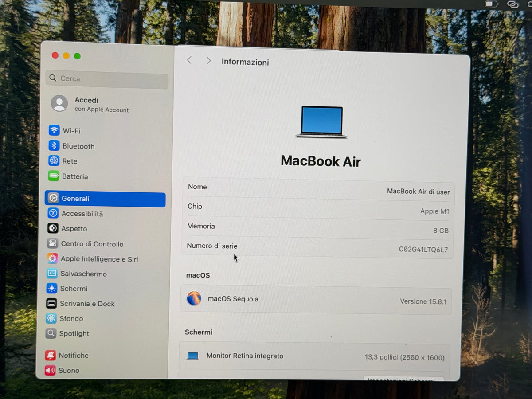Click the Scrivania e Dock icon
532x399 pixels.
(51, 304)
